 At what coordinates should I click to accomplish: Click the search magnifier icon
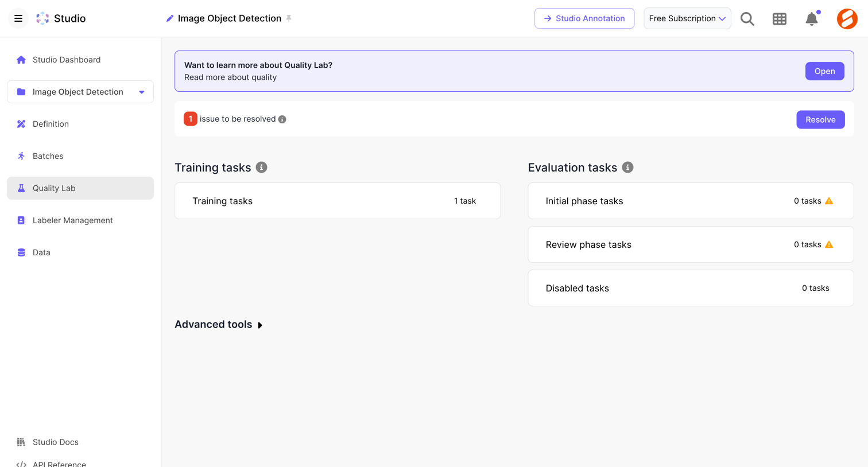(747, 18)
